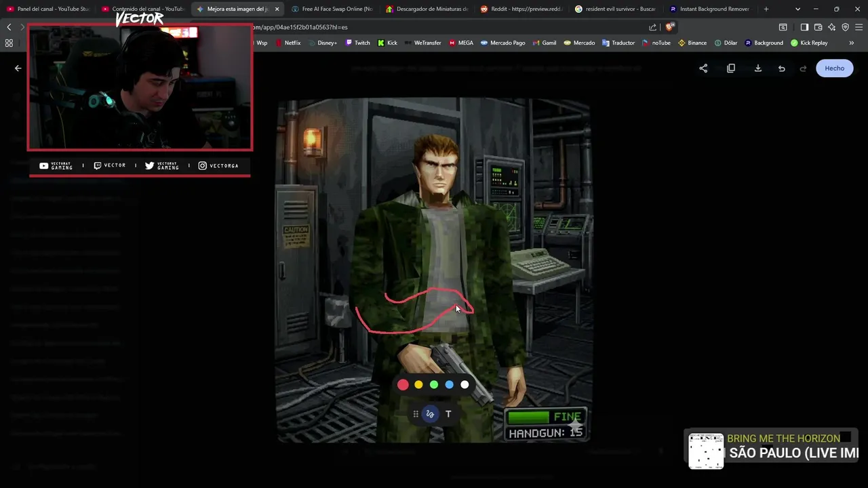Switch to Panel del canal YouTube Studio tab
Screen dimensions: 868x488
pos(47,9)
